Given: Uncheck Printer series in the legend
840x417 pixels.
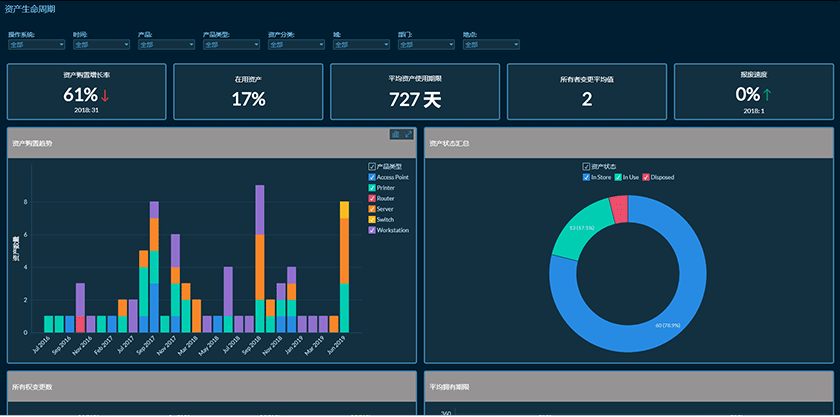Looking at the screenshot, I should coord(372,188).
